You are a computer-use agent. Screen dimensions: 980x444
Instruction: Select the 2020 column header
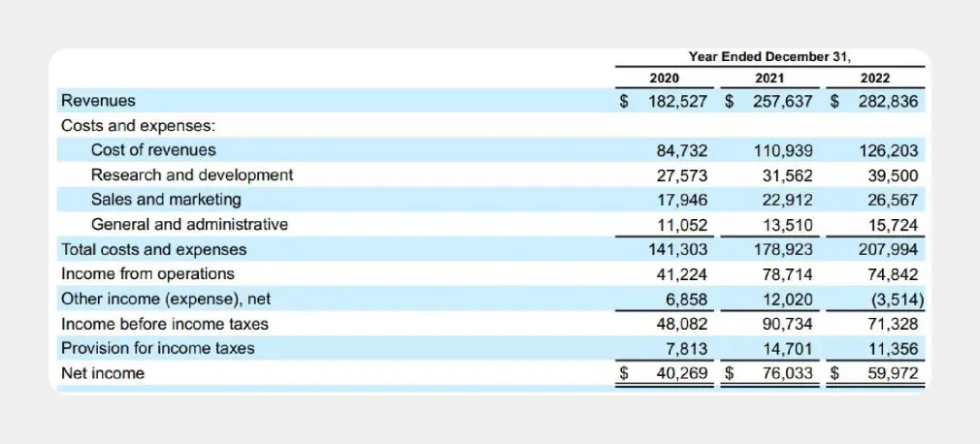tap(664, 79)
